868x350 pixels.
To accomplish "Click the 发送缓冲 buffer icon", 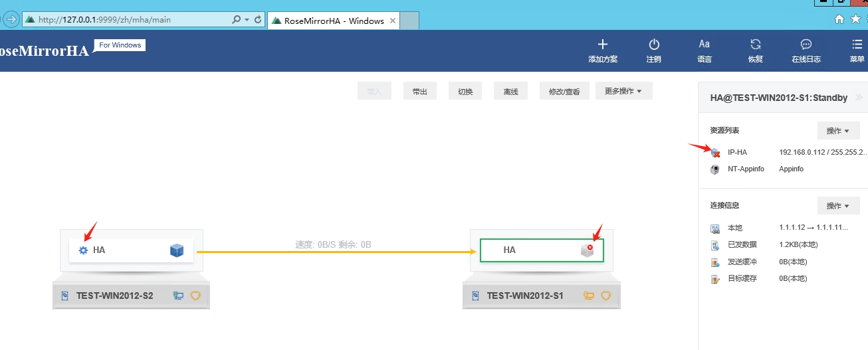I will pos(715,262).
